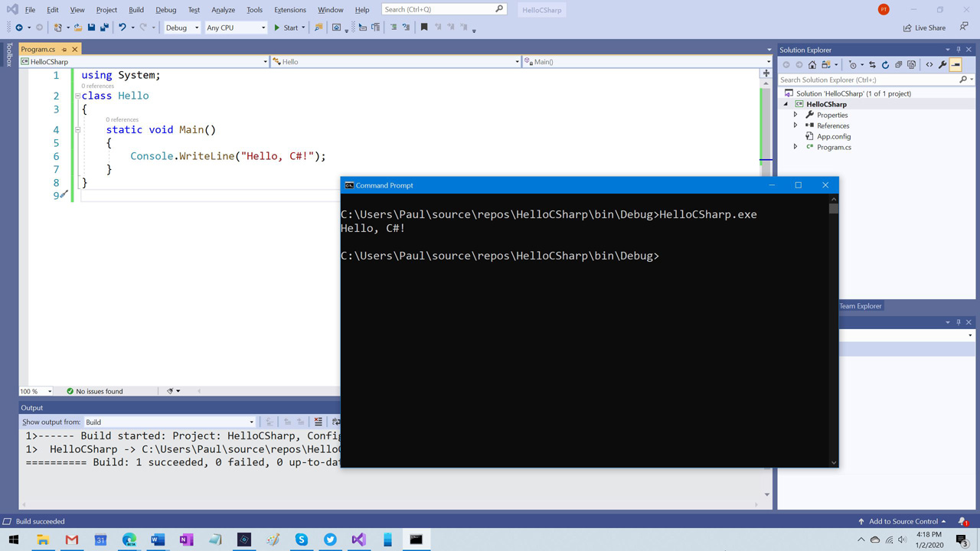Expand the References node in Solution Explorer
Screen dimensions: 980x551
795,126
